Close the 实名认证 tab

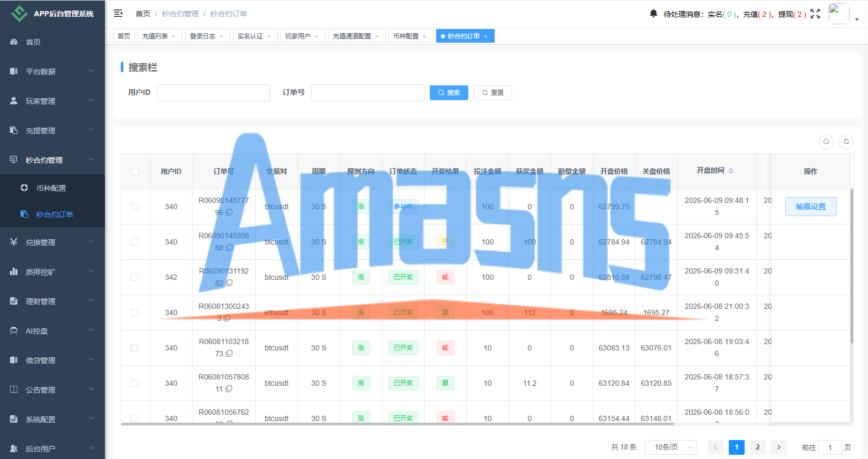tap(269, 36)
